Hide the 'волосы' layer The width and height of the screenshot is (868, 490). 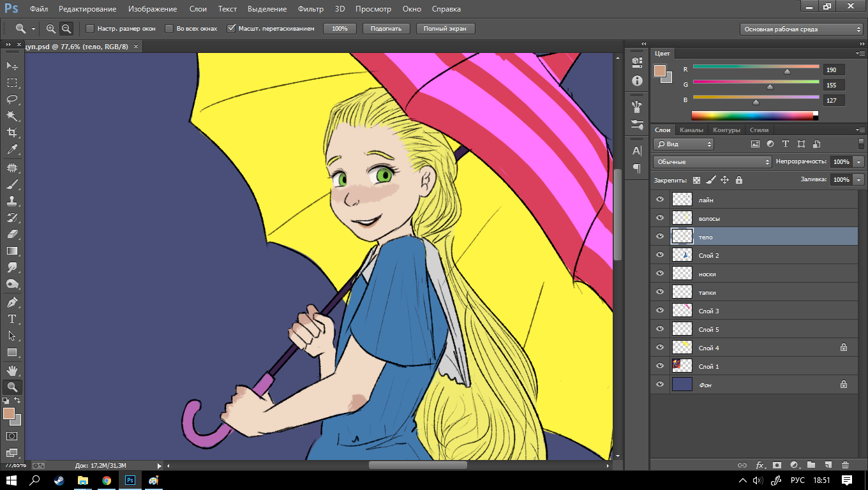(x=660, y=218)
